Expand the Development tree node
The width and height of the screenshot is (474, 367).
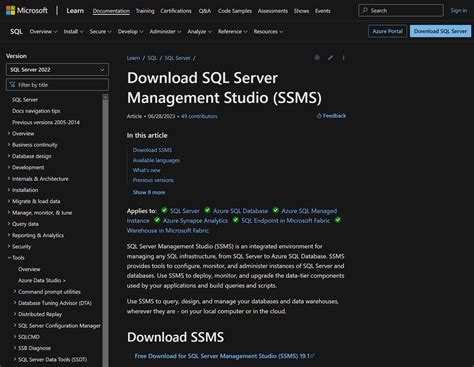[9, 167]
